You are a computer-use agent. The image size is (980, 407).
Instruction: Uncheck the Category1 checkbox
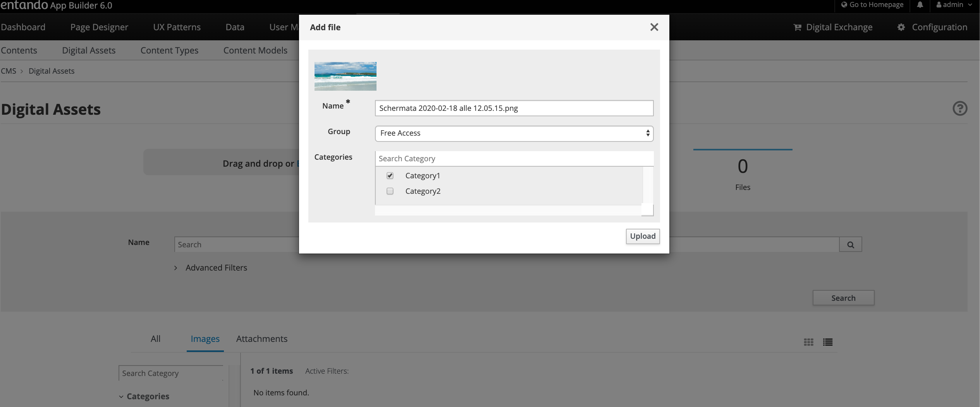point(390,176)
